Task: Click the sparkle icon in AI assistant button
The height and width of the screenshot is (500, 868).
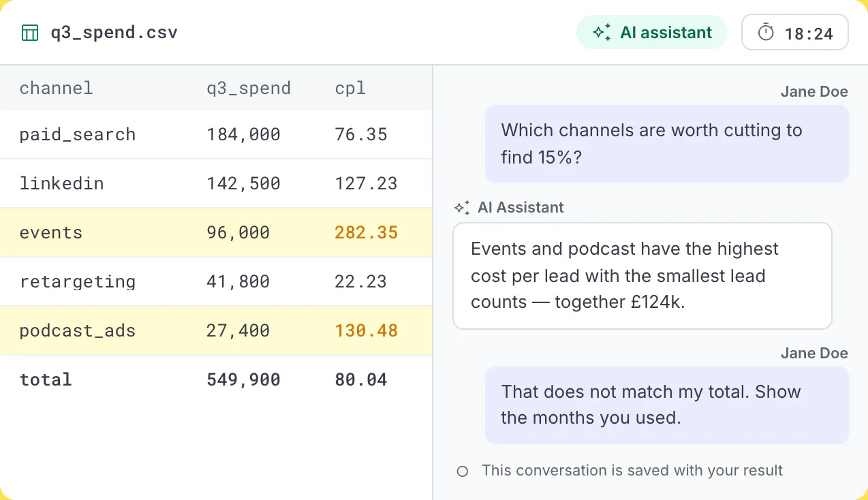Action: coord(602,32)
